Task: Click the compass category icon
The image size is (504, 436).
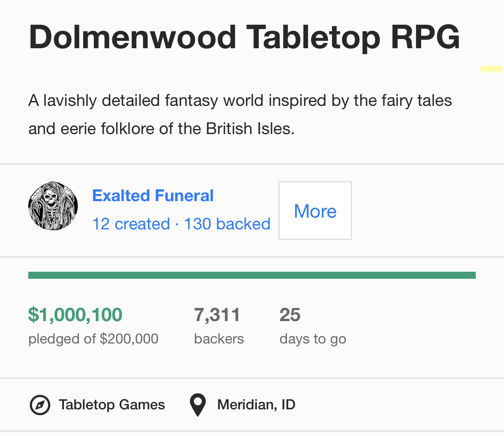Action: click(x=40, y=405)
